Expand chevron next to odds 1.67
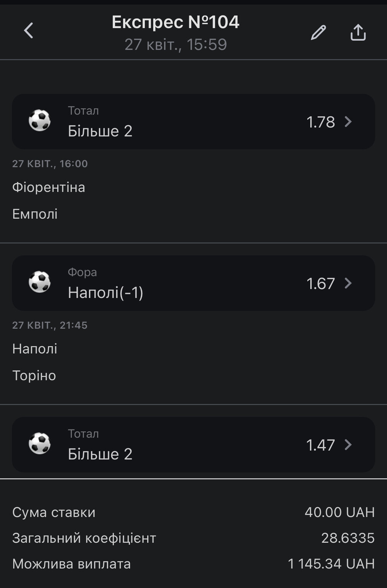Image resolution: width=387 pixels, height=588 pixels. click(x=348, y=283)
